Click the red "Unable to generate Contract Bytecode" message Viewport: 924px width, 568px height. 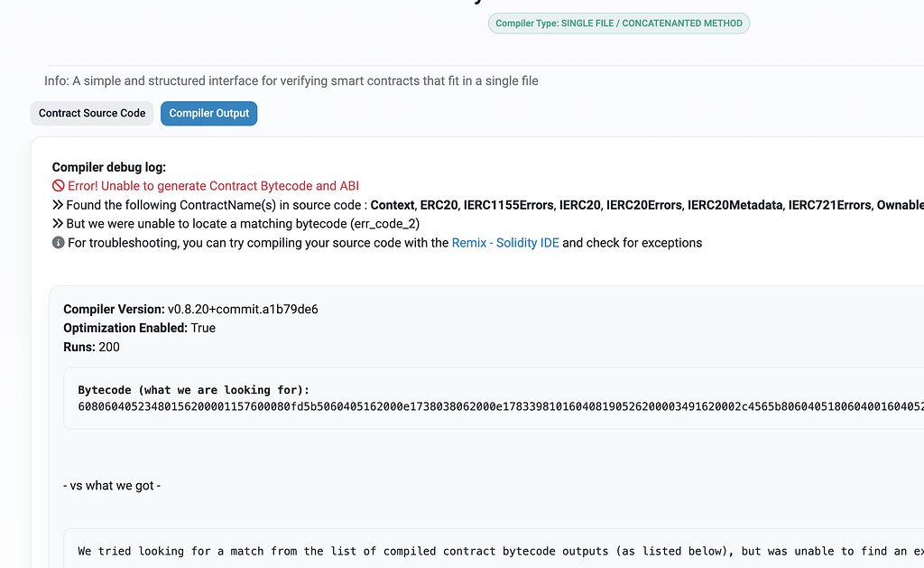[213, 187]
